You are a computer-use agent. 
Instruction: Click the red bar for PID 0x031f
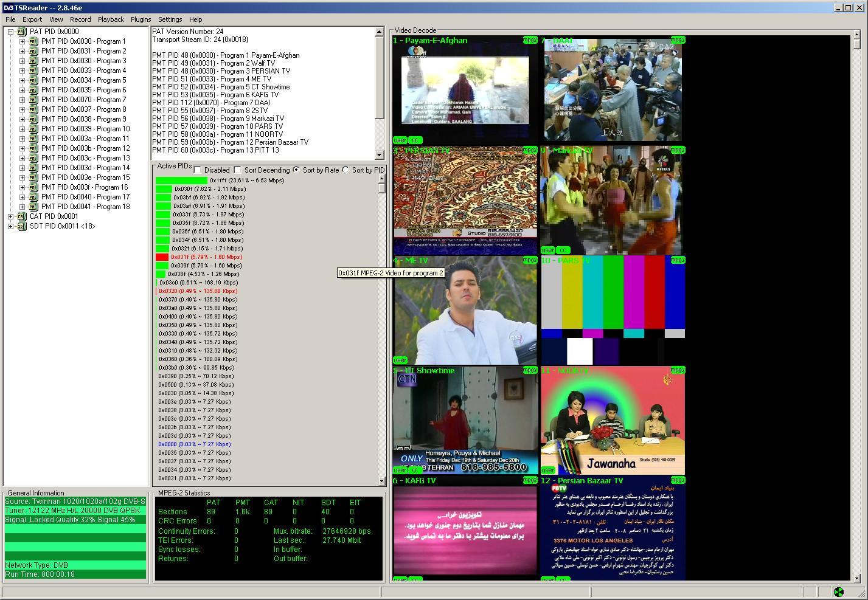[162, 257]
